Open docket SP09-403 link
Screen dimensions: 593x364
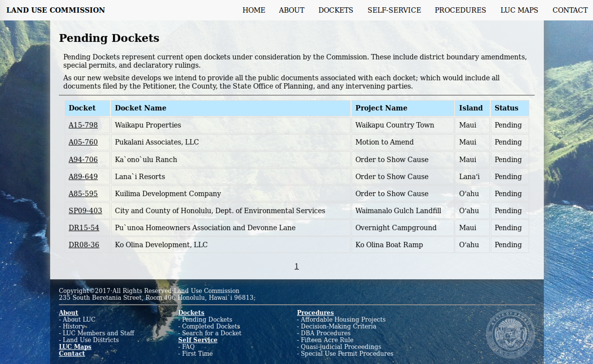pyautogui.click(x=85, y=211)
